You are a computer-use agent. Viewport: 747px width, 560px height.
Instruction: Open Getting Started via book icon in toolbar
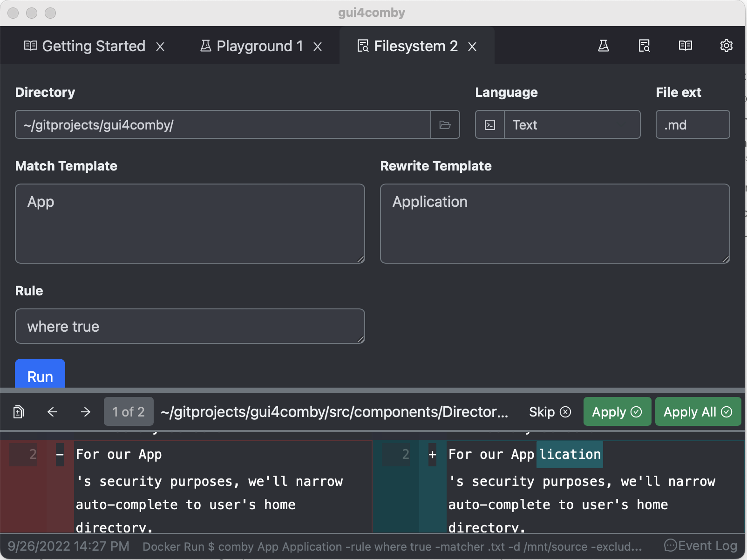point(685,46)
